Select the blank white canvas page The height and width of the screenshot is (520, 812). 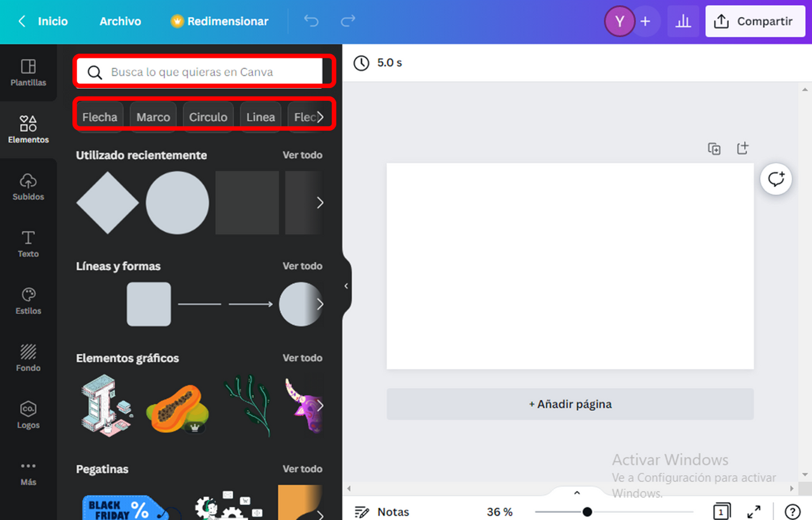point(570,266)
